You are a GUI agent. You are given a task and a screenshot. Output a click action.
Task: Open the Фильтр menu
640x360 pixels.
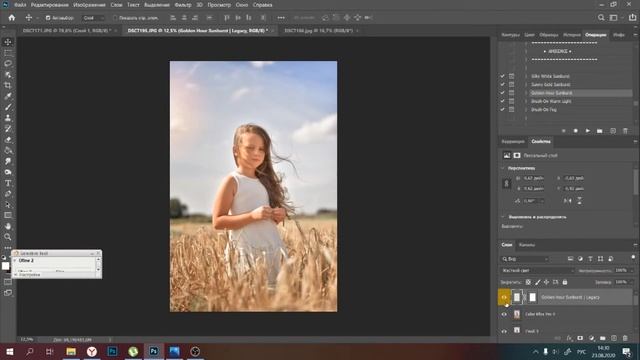pos(182,5)
